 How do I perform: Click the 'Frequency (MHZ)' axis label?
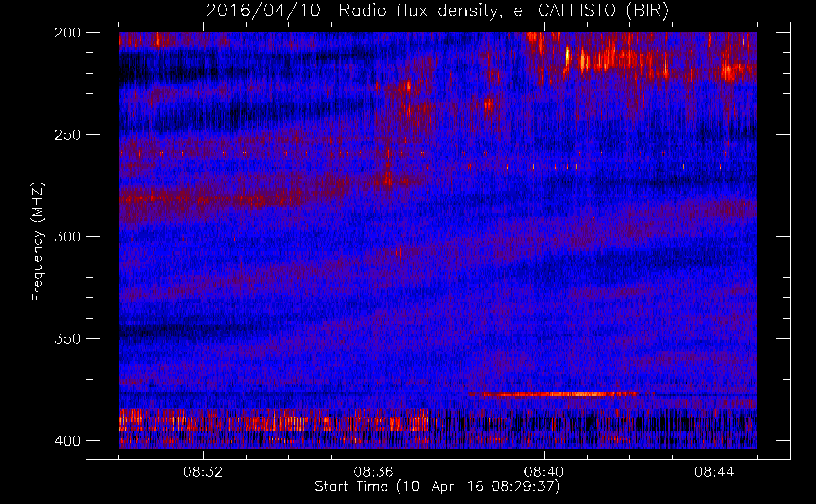pyautogui.click(x=38, y=241)
